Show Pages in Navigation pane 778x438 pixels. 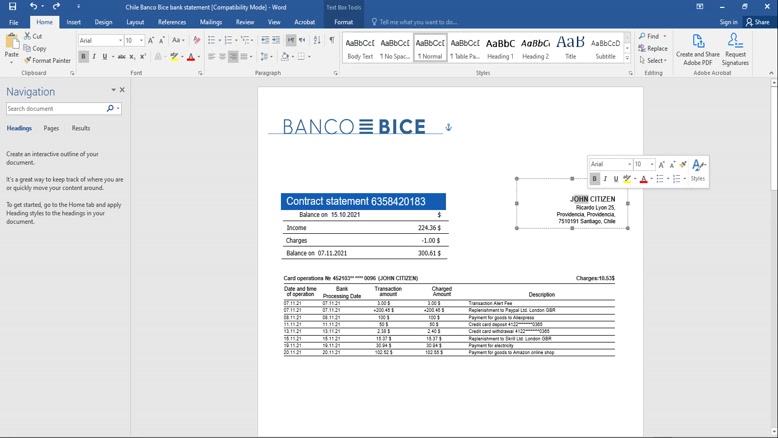click(51, 128)
